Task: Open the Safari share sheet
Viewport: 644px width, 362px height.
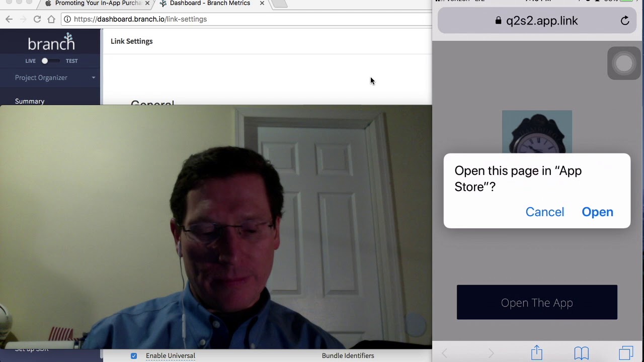Action: click(x=537, y=352)
